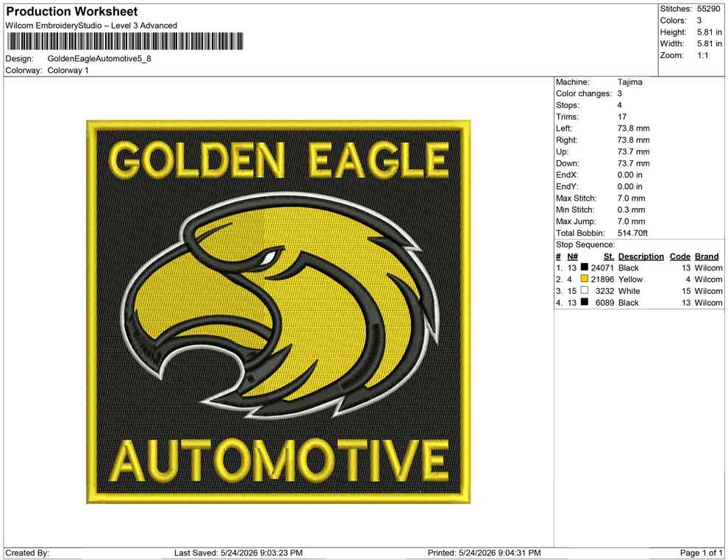The image size is (728, 560).
Task: Click the Machine value 'Tajima'
Action: point(630,82)
